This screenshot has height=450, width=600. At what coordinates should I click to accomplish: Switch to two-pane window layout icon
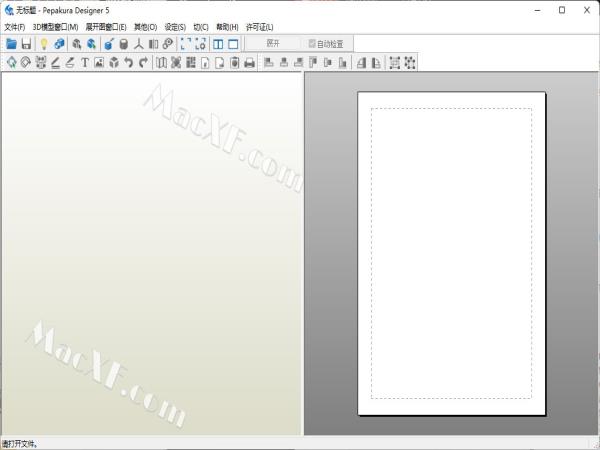[218, 44]
